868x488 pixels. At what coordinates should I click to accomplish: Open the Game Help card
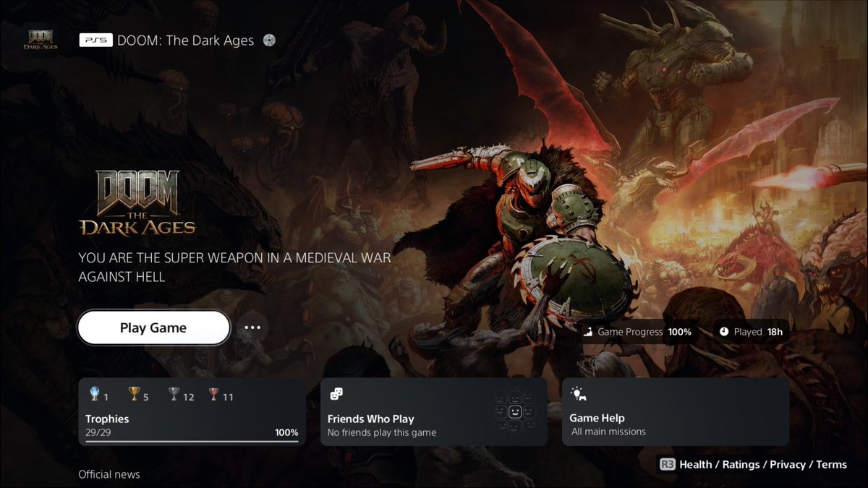coord(676,411)
